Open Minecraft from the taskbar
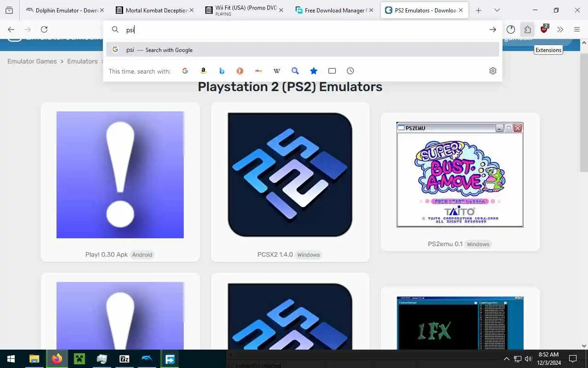 [79, 359]
